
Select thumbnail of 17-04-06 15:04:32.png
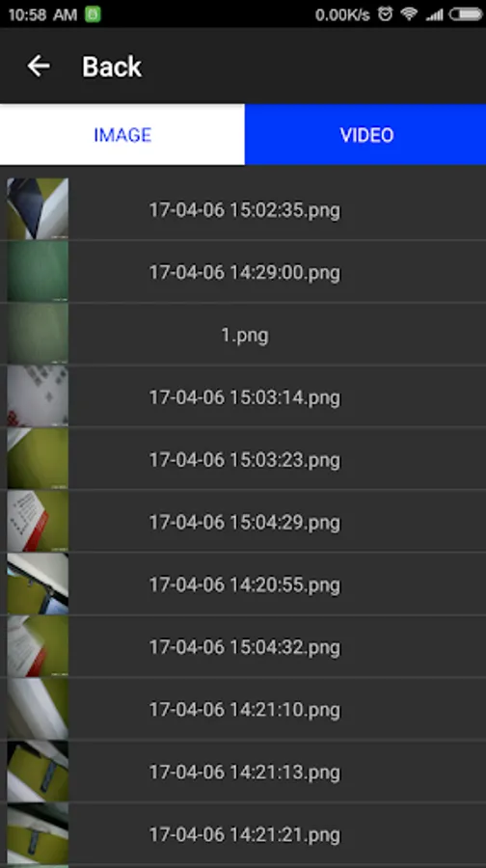(x=38, y=646)
